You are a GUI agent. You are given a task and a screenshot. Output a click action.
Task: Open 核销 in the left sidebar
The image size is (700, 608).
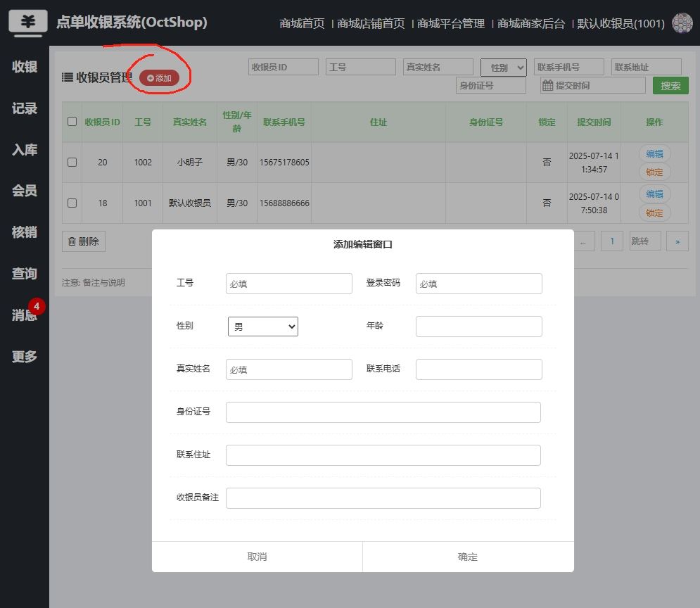[25, 232]
